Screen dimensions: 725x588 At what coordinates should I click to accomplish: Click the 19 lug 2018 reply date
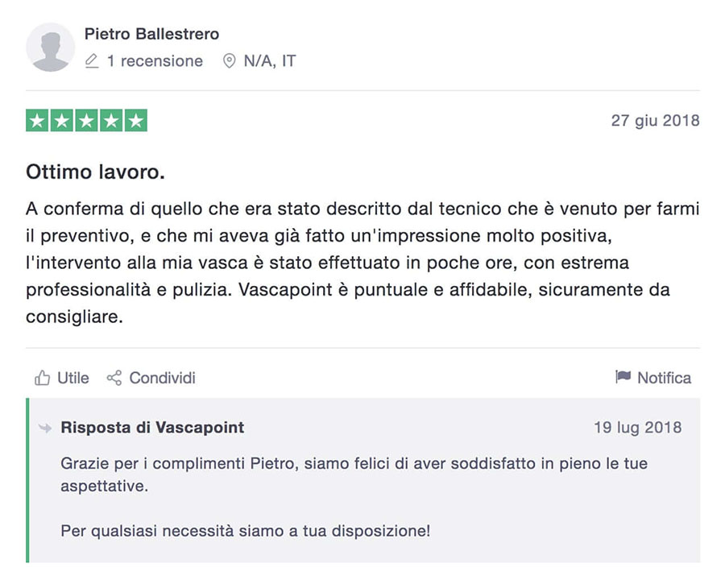(638, 427)
